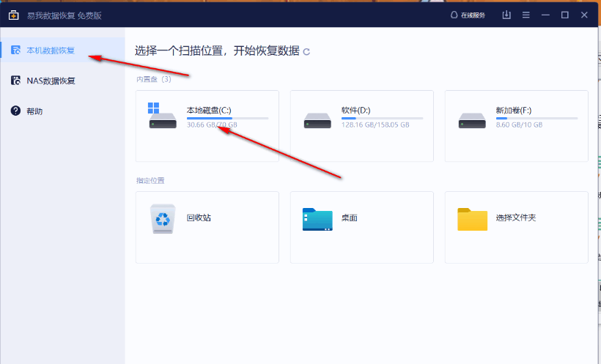
Task: Select 软件(D:) drive card
Action: coord(362,126)
